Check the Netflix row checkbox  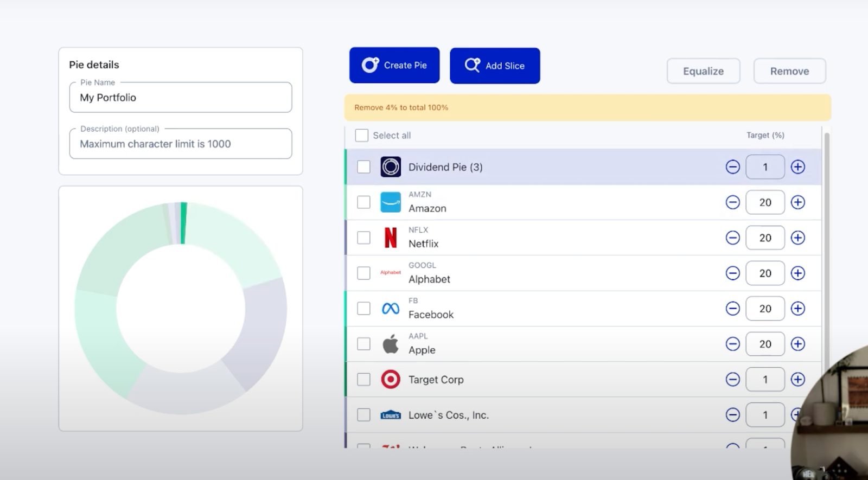click(364, 238)
